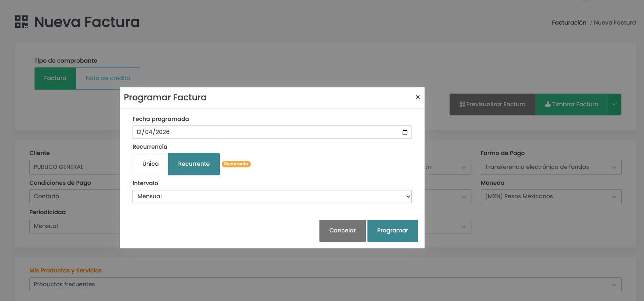Open the Moneda dropdown Pesos Mexicanos
The width and height of the screenshot is (644, 301).
pos(551,197)
